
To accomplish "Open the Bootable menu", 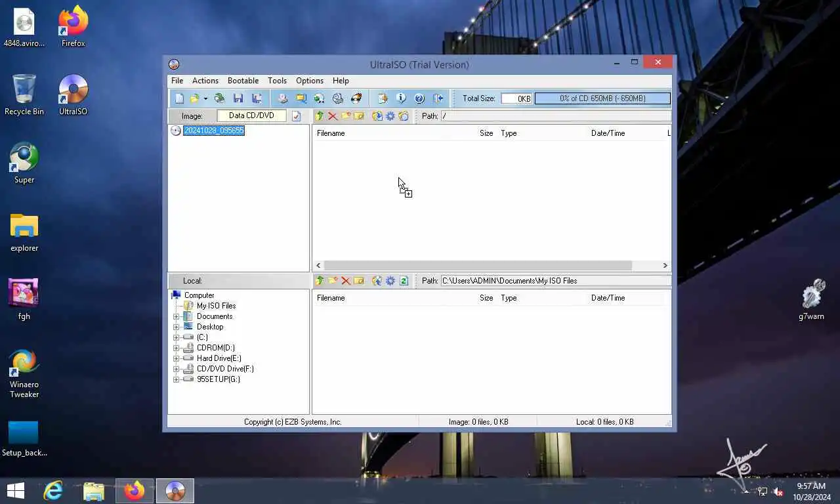I will pyautogui.click(x=243, y=81).
